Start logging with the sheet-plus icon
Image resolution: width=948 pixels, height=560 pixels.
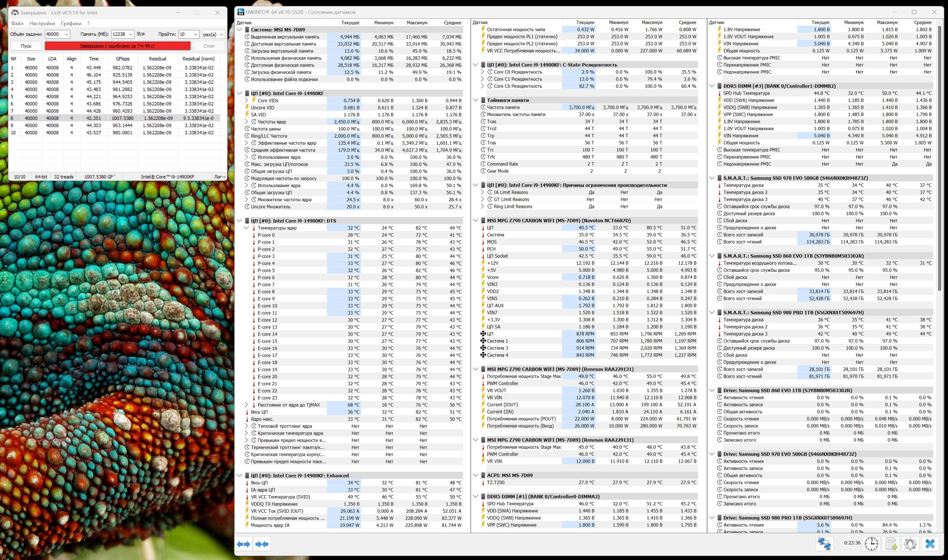pos(891,544)
